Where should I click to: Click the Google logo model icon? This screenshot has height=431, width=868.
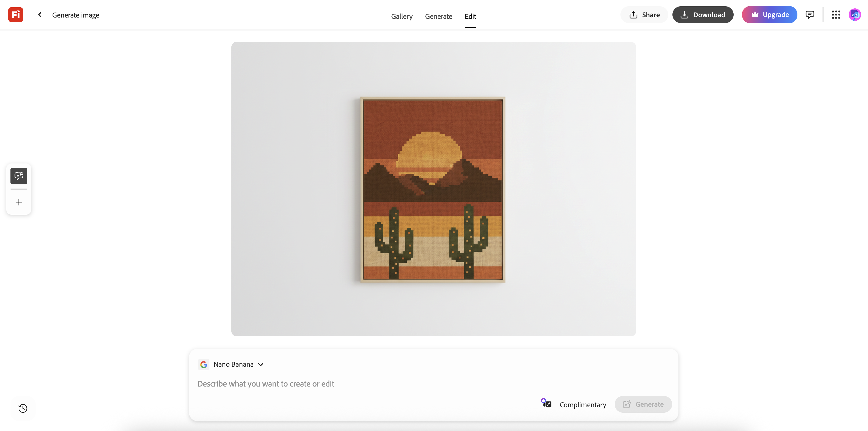tap(203, 365)
